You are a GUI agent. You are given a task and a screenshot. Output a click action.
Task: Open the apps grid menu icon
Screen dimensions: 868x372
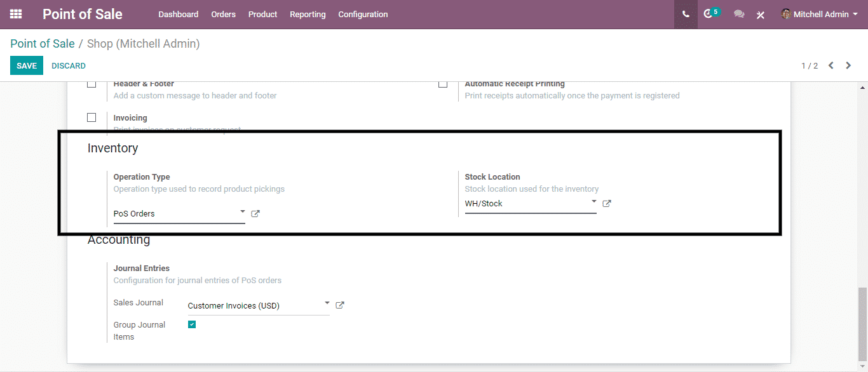(16, 14)
